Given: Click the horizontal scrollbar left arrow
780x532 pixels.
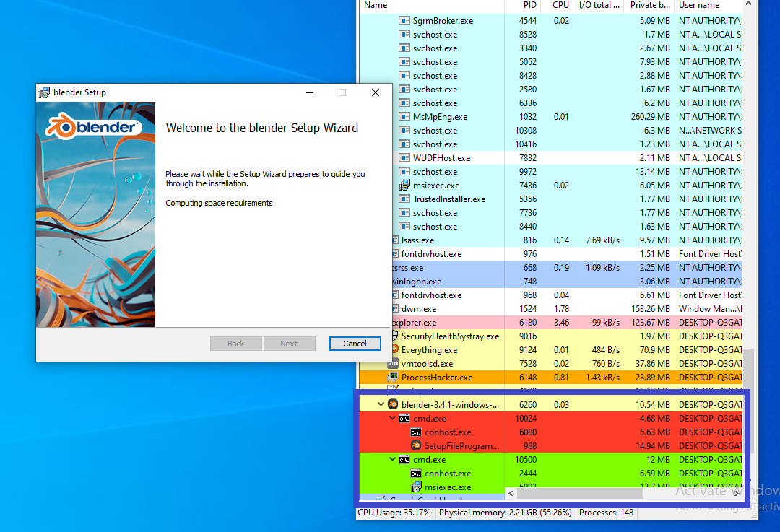Looking at the screenshot, I should tap(511, 494).
